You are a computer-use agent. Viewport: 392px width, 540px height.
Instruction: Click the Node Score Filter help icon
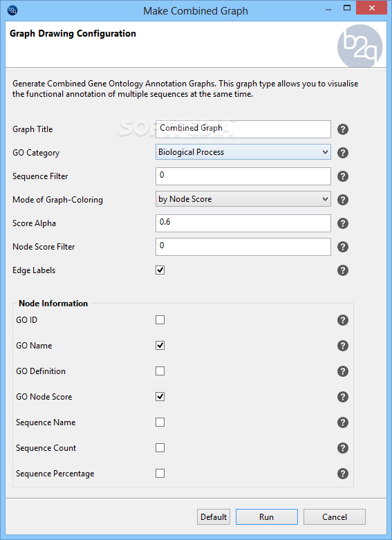coord(343,247)
